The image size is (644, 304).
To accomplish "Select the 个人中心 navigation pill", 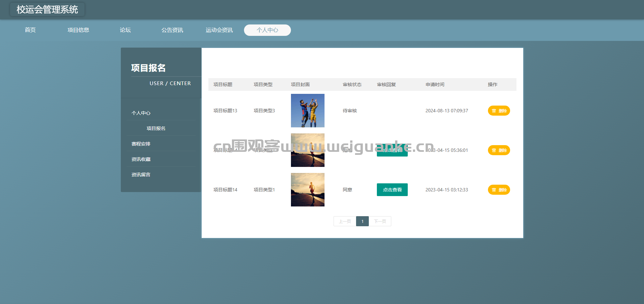I will [x=267, y=30].
